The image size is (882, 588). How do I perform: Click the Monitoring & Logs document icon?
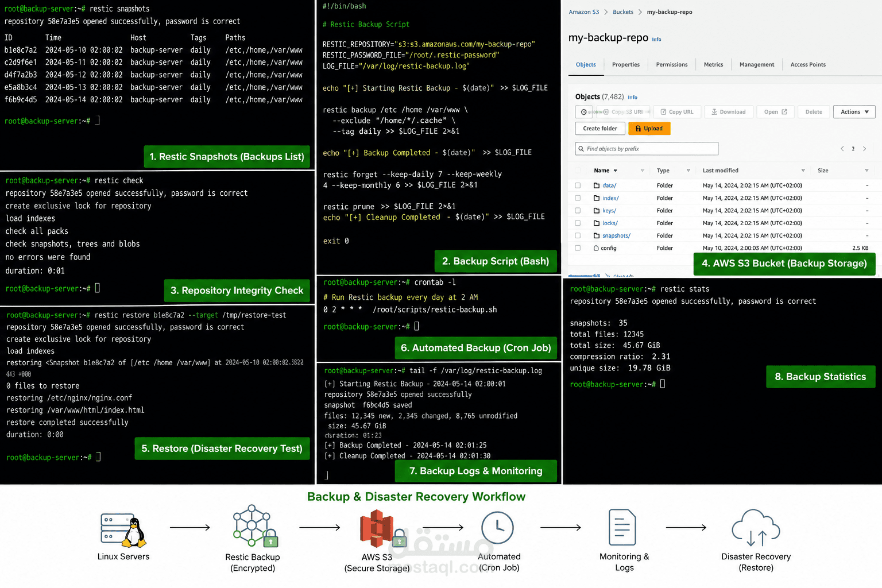coord(622,527)
